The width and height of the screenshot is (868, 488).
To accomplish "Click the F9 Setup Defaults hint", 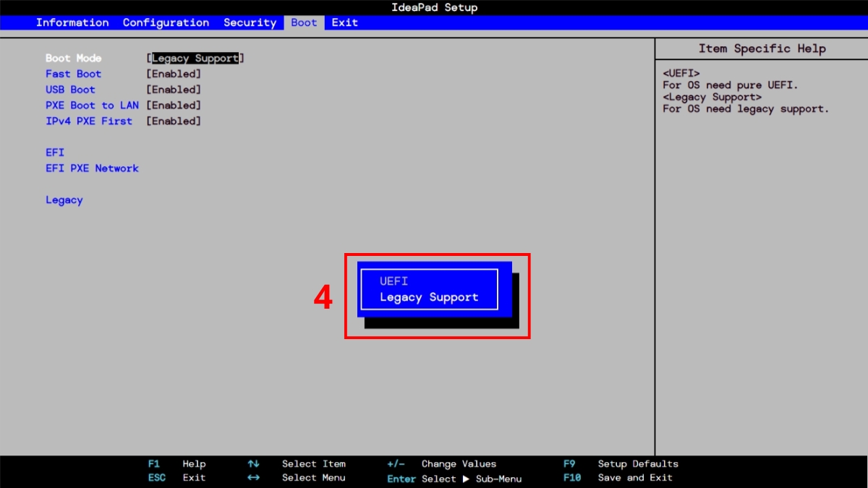I will click(621, 464).
